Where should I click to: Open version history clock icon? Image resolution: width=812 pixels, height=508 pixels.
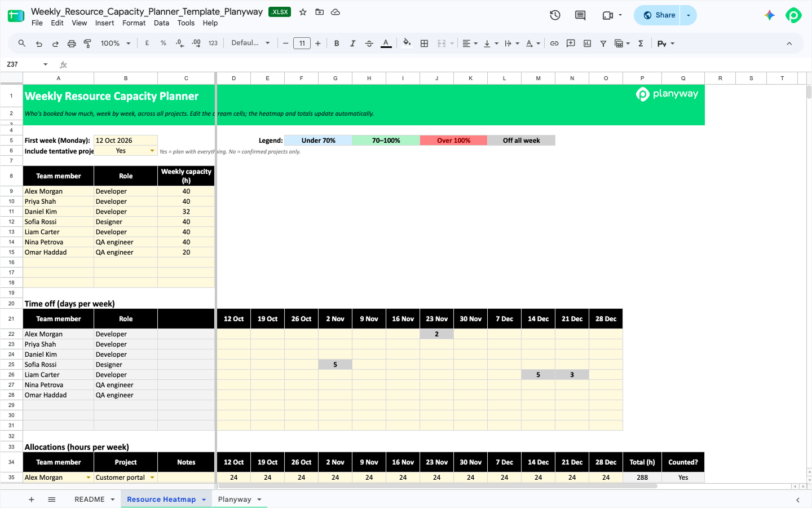coord(555,15)
